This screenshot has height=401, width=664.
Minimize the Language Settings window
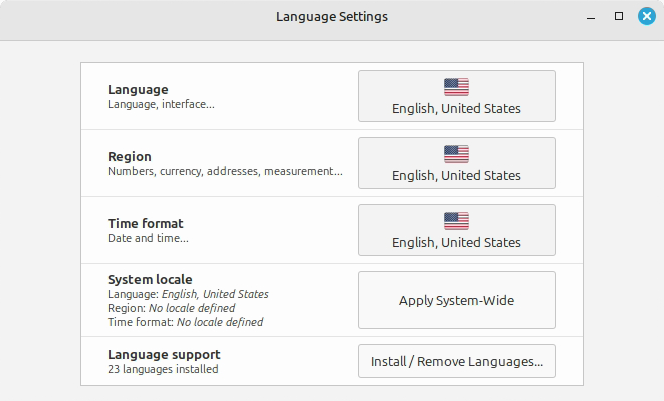tap(592, 16)
